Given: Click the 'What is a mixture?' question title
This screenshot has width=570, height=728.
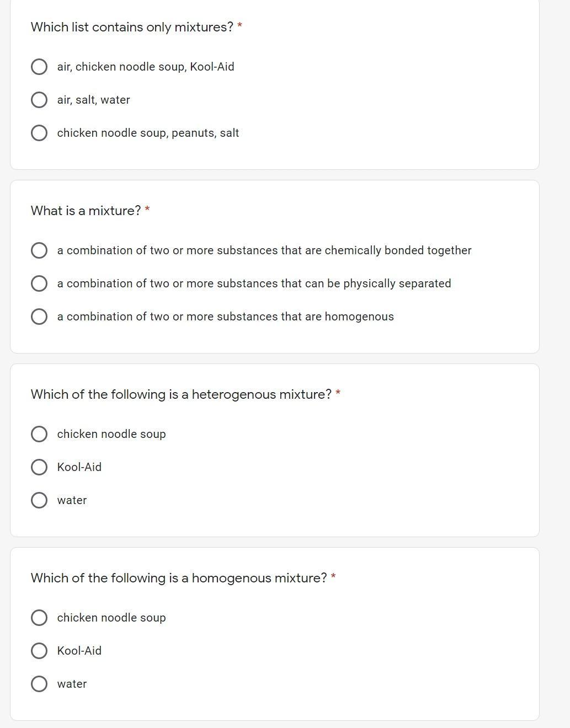Looking at the screenshot, I should pyautogui.click(x=86, y=211).
